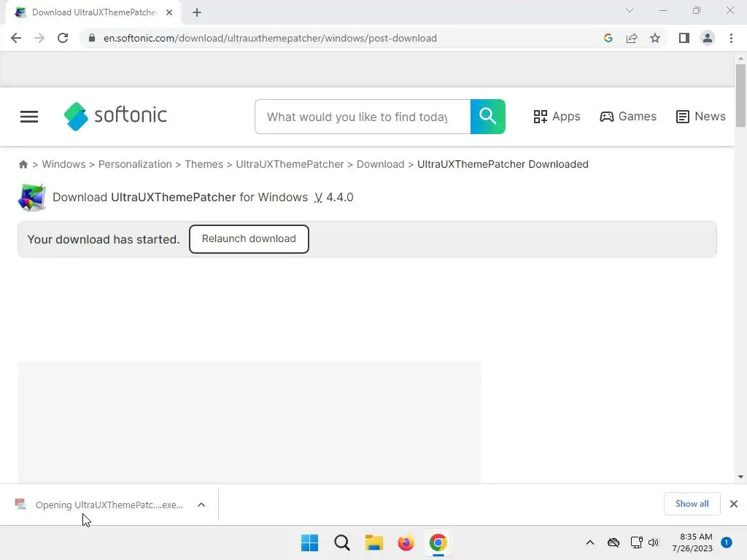747x560 pixels.
Task: Open notification badge
Action: 727,542
